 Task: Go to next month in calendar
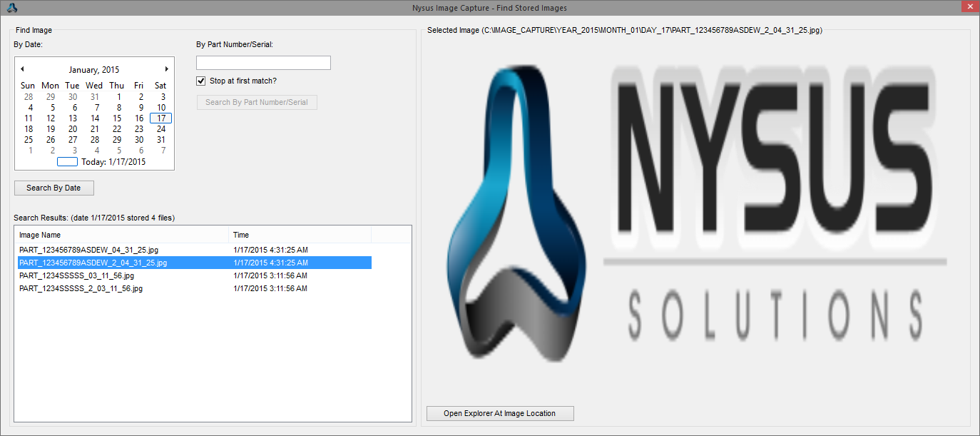pyautogui.click(x=167, y=69)
